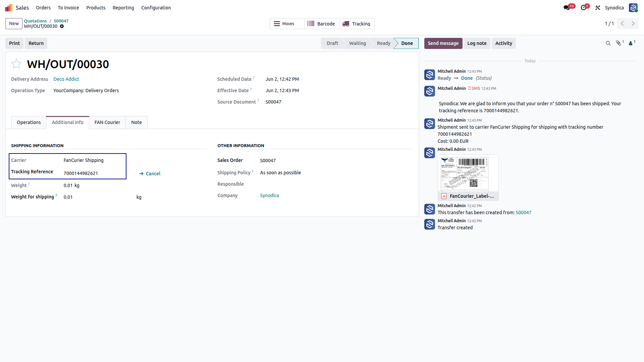Click the PDF icon of FanCourier_Label file

tap(444, 196)
